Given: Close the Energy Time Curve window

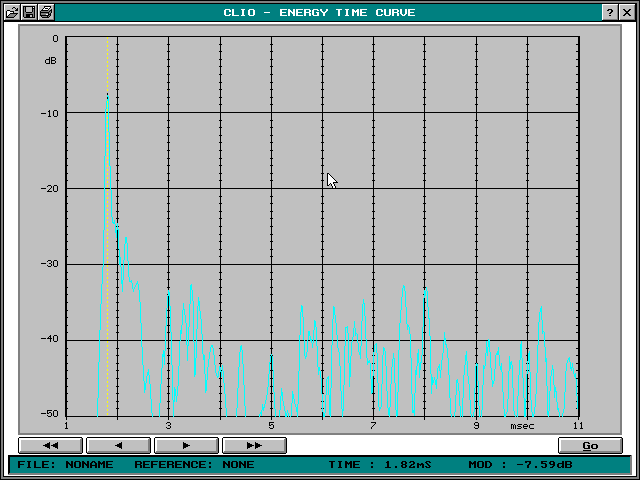Looking at the screenshot, I should (x=627, y=12).
